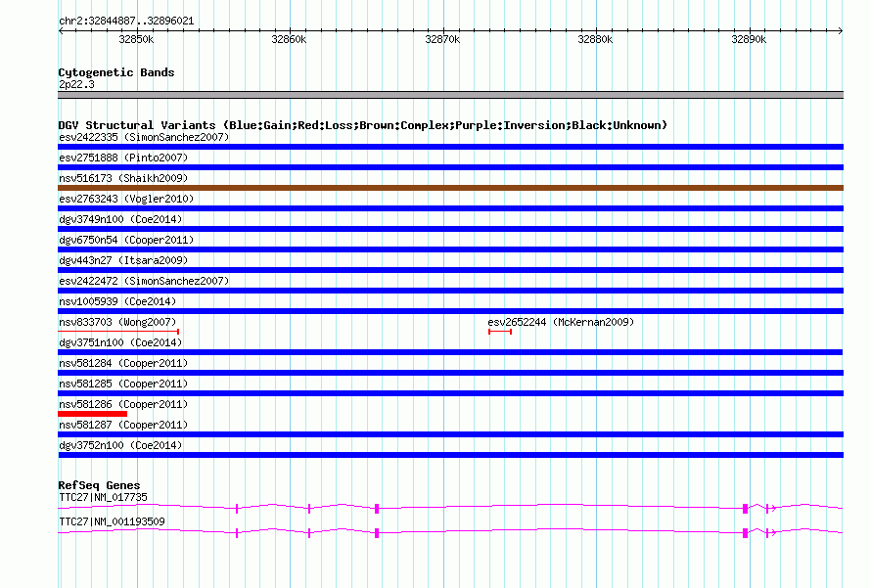Click the chr2:32844887..32896021 coordinate label
The width and height of the screenshot is (871, 588).
pos(126,22)
